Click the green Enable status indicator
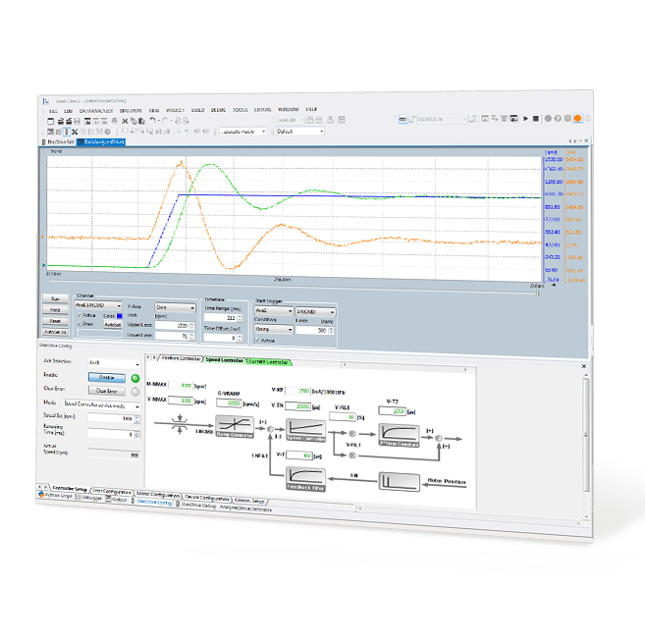The height and width of the screenshot is (644, 645). click(x=134, y=376)
